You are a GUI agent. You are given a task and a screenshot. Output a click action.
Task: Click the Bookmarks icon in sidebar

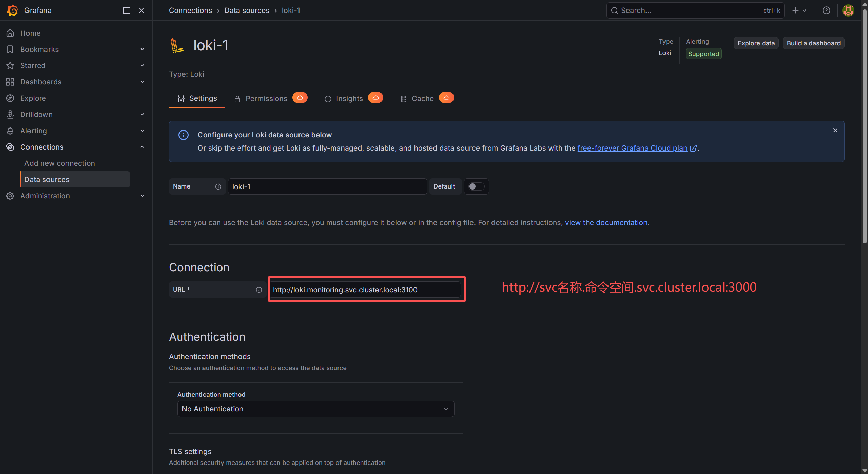point(10,49)
